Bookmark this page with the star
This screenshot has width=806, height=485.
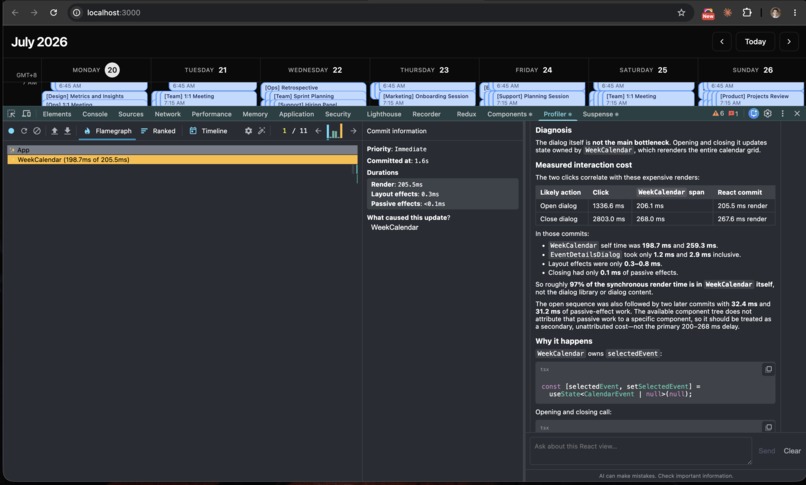click(681, 13)
